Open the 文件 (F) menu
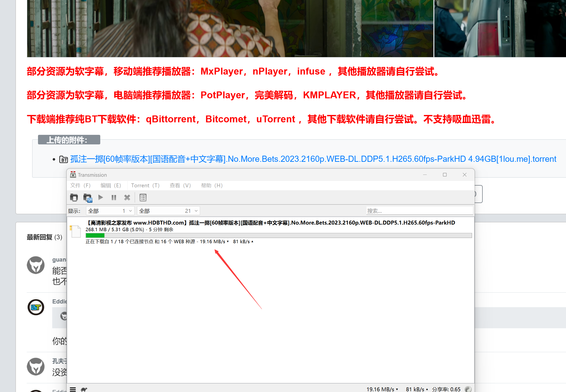 (80, 185)
